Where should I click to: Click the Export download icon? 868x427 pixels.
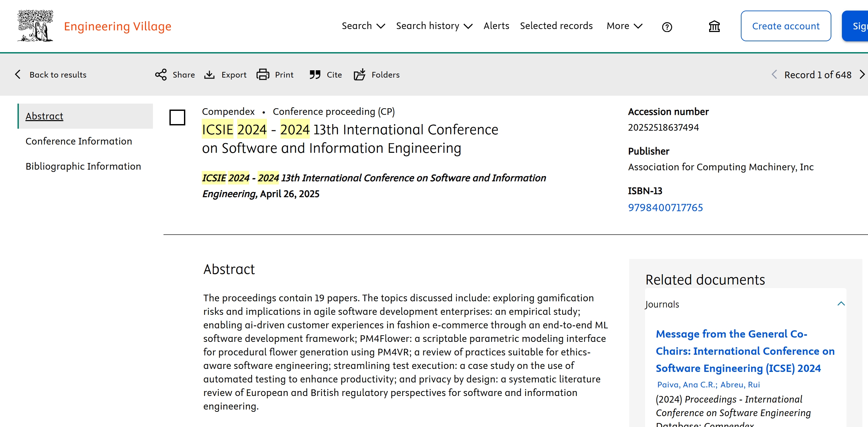point(209,75)
